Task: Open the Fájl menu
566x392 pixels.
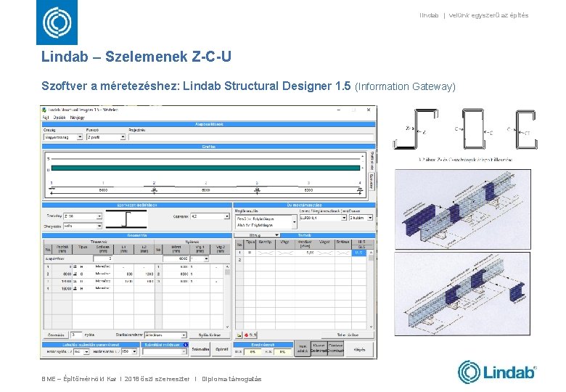Action: pyautogui.click(x=46, y=118)
